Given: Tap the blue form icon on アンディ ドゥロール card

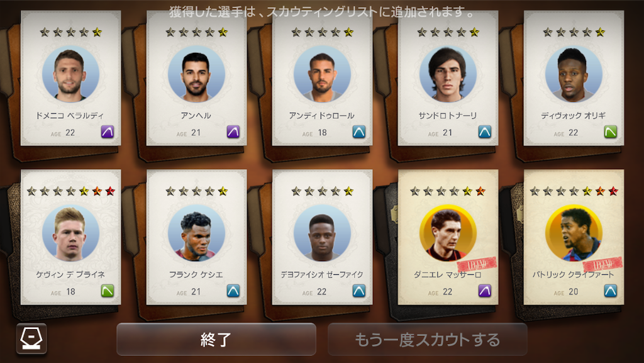Looking at the screenshot, I should coord(359,132).
